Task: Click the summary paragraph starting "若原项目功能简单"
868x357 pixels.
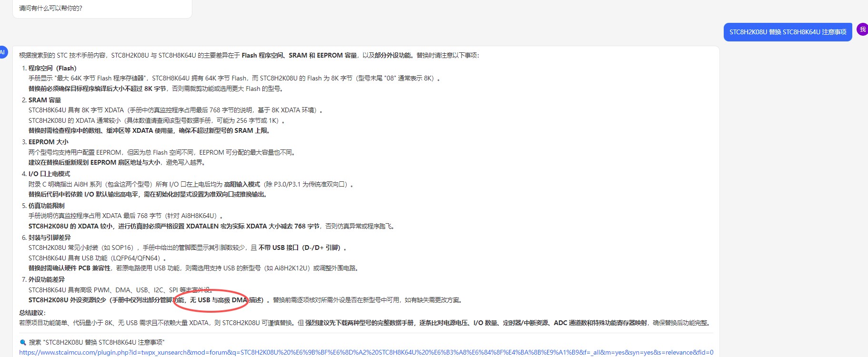Action: coord(366,323)
